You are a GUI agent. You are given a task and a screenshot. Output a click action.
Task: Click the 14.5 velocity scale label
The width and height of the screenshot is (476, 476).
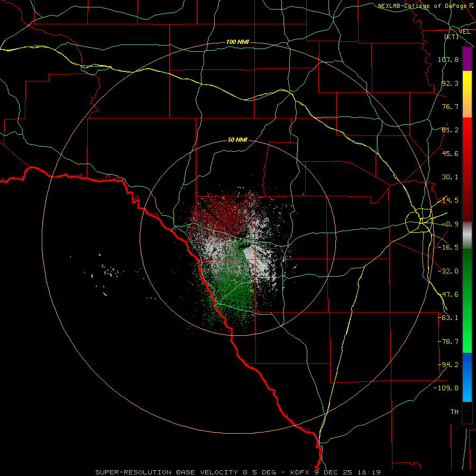coord(450,200)
